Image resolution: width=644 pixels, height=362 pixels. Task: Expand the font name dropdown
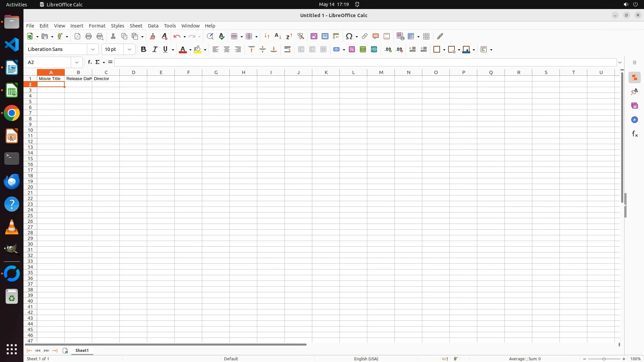point(93,50)
